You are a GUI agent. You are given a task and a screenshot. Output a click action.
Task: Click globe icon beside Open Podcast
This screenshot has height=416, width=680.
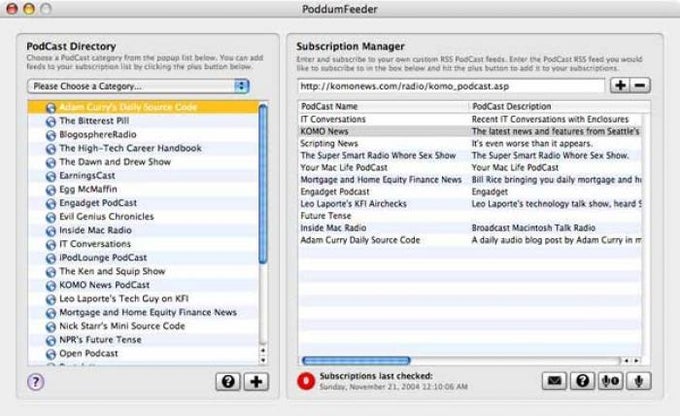tap(51, 354)
